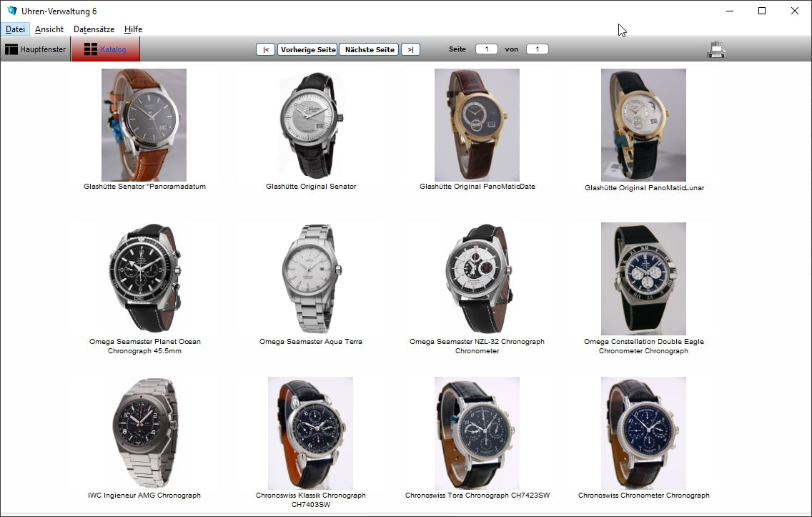This screenshot has width=812, height=517.
Task: Select Glashütte Original PanoMaticLunar watch photo
Action: (x=643, y=124)
